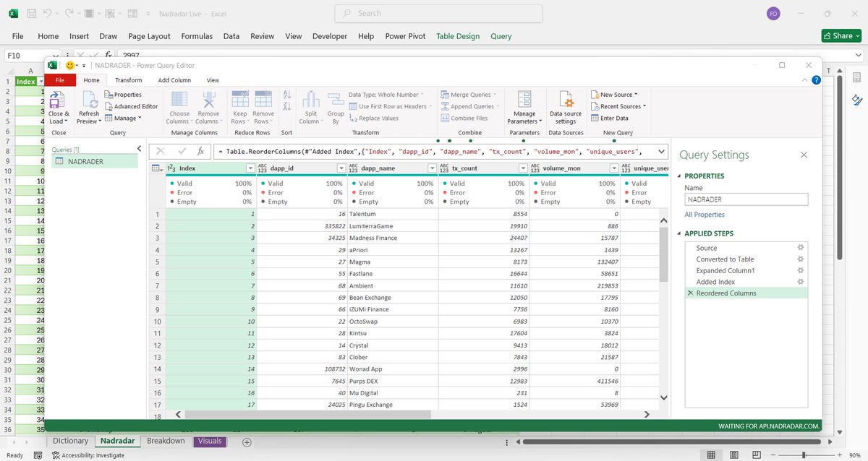The width and height of the screenshot is (868, 461).
Task: Click Replace Values in Transform group
Action: [374, 118]
